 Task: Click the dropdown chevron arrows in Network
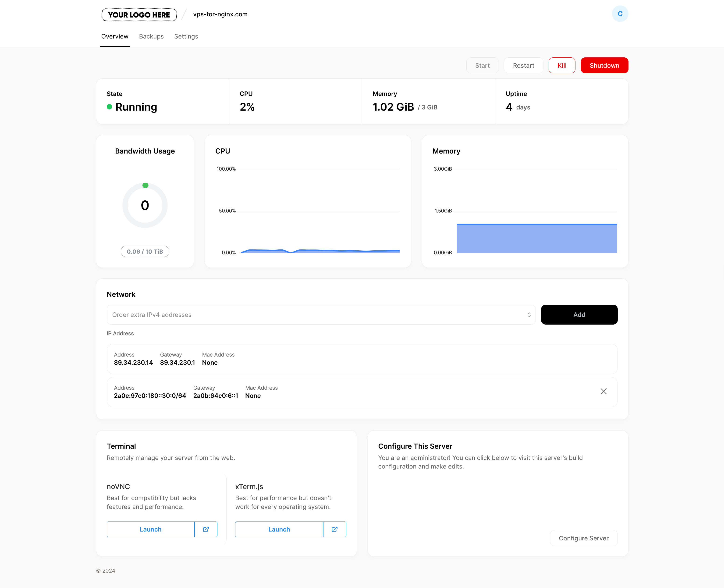pos(529,315)
